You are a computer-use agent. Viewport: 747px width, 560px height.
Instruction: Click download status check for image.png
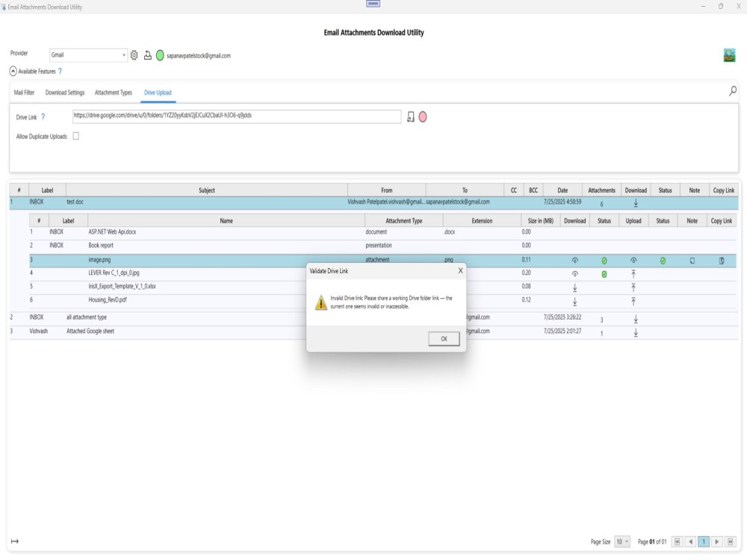(604, 261)
